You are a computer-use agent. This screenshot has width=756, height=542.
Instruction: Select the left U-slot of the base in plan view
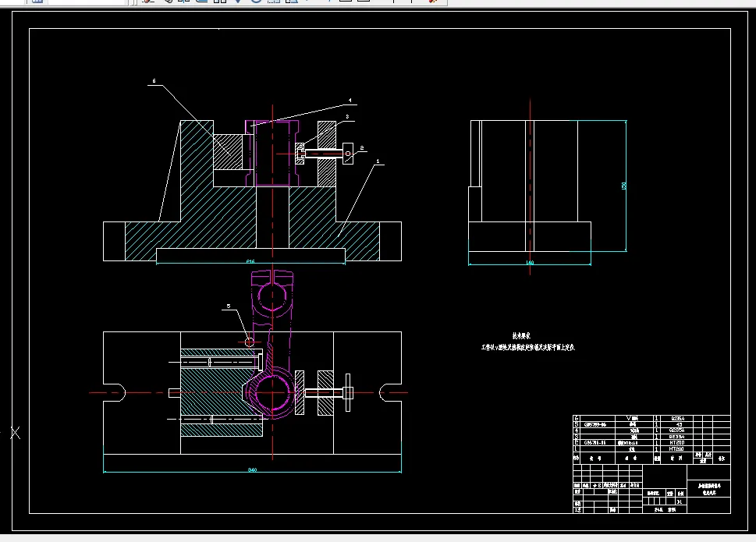[x=114, y=392]
